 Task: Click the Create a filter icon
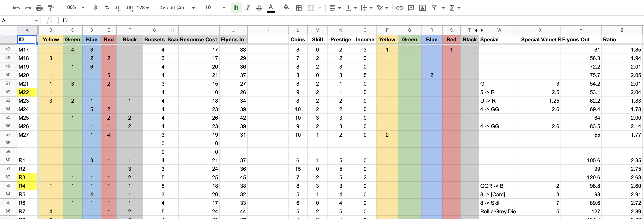[x=434, y=8]
